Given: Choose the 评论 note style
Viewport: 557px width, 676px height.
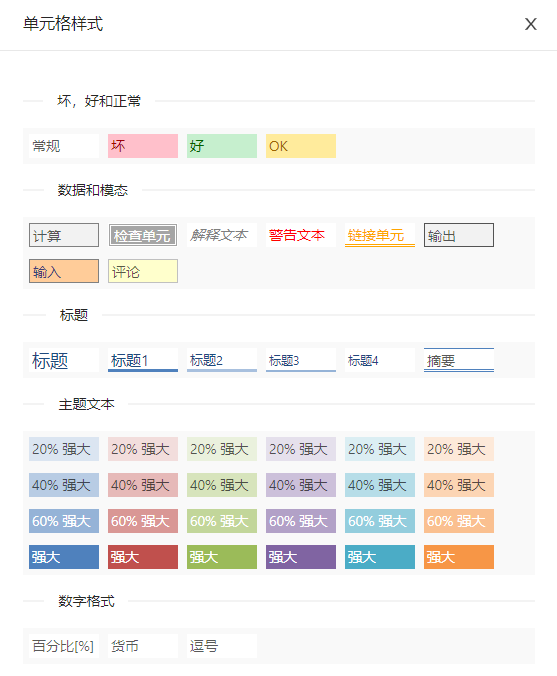Looking at the screenshot, I should (x=143, y=271).
